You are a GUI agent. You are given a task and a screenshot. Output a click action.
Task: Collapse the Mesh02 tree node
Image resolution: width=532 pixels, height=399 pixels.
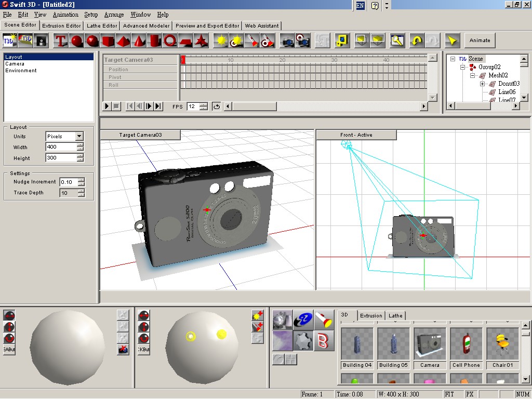472,75
